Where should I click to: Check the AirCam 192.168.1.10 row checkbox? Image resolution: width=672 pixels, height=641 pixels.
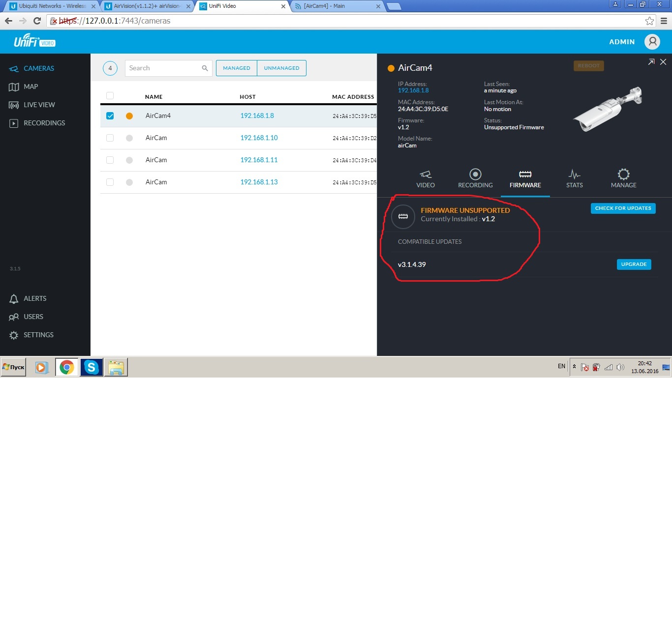(110, 138)
